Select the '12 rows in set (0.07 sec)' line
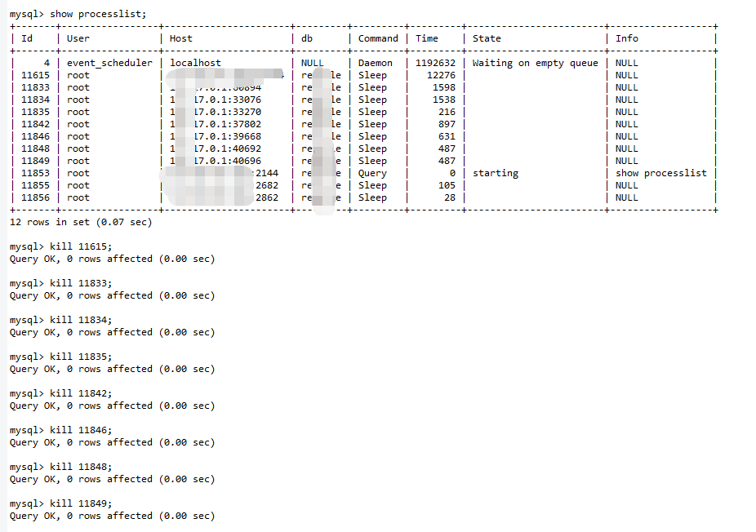756x532 pixels. 81,222
